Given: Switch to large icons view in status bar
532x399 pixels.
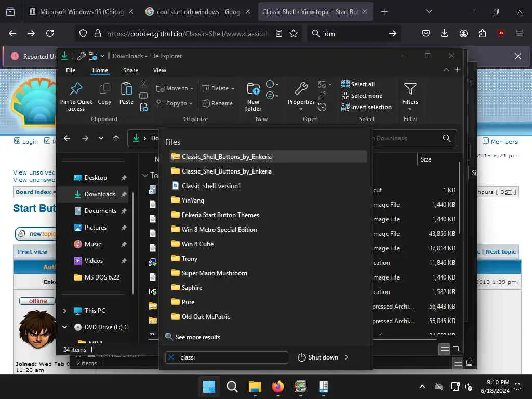Looking at the screenshot, I should 456,349.
